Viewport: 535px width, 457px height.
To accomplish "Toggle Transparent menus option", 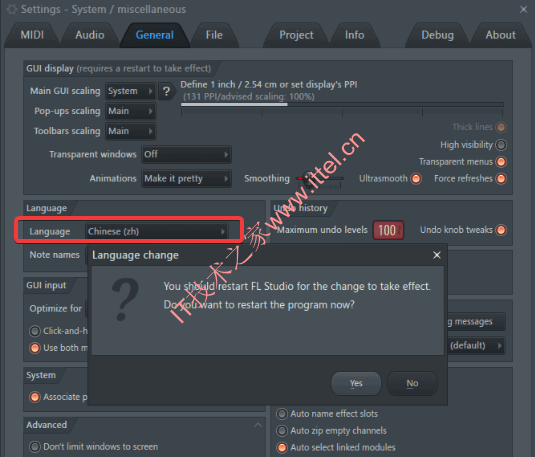I will [501, 161].
